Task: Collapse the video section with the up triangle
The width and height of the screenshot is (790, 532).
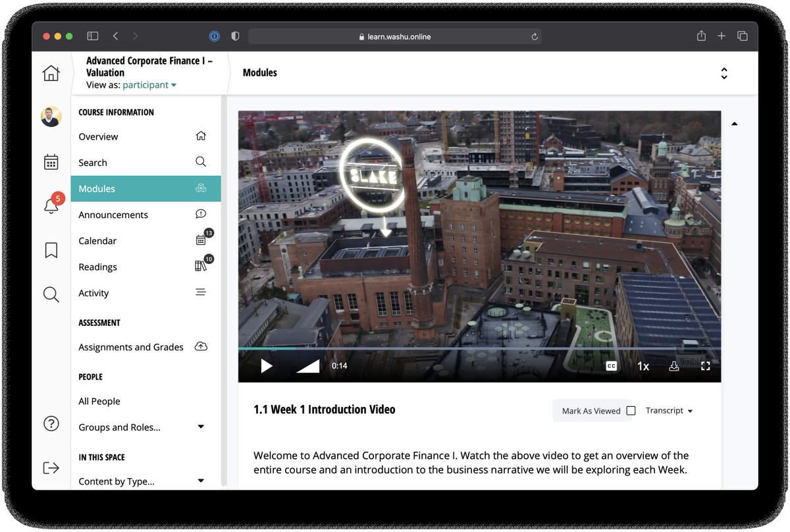Action: 735,124
